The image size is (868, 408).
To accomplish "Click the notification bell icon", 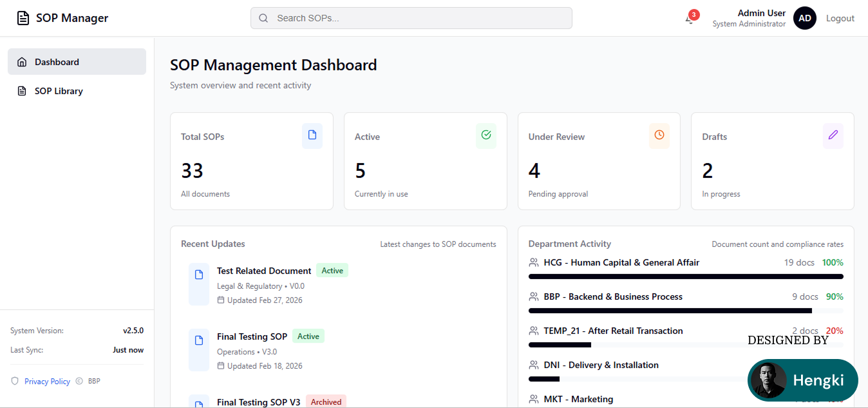I will 690,19.
